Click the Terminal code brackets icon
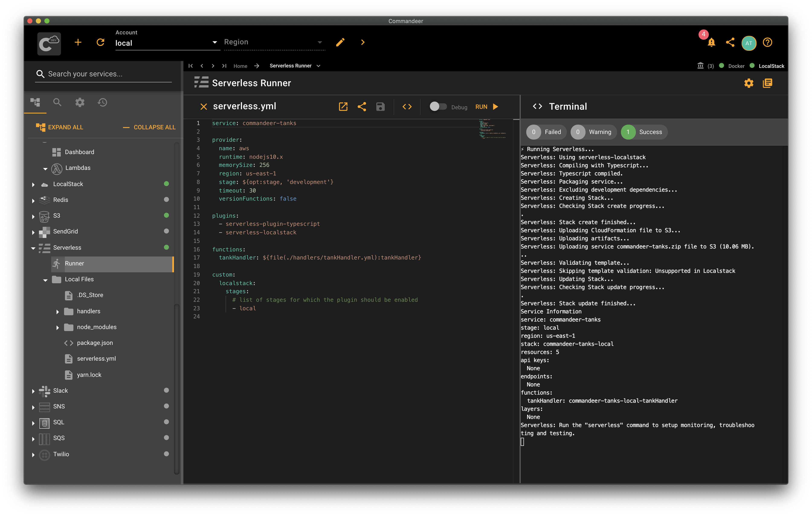The width and height of the screenshot is (812, 516). pyautogui.click(x=538, y=107)
